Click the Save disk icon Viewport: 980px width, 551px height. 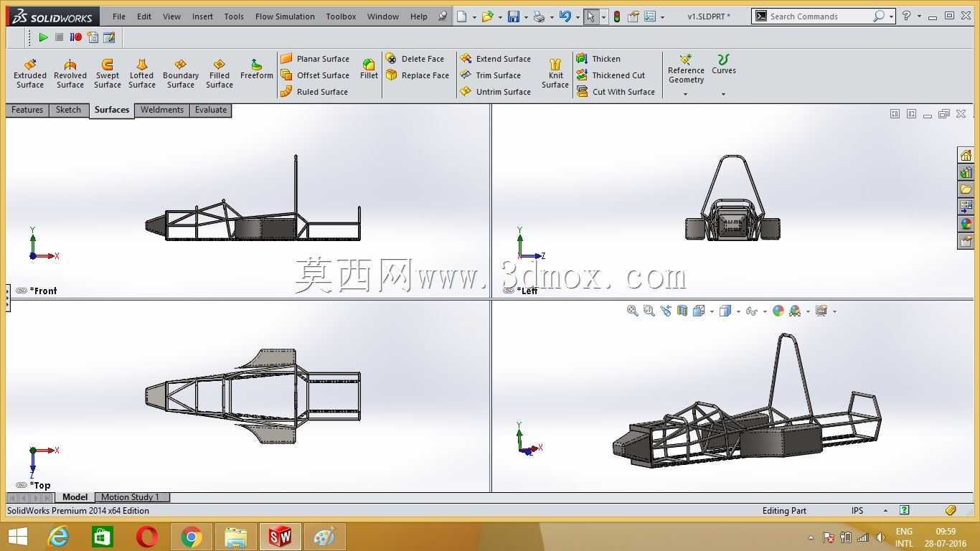click(x=514, y=16)
